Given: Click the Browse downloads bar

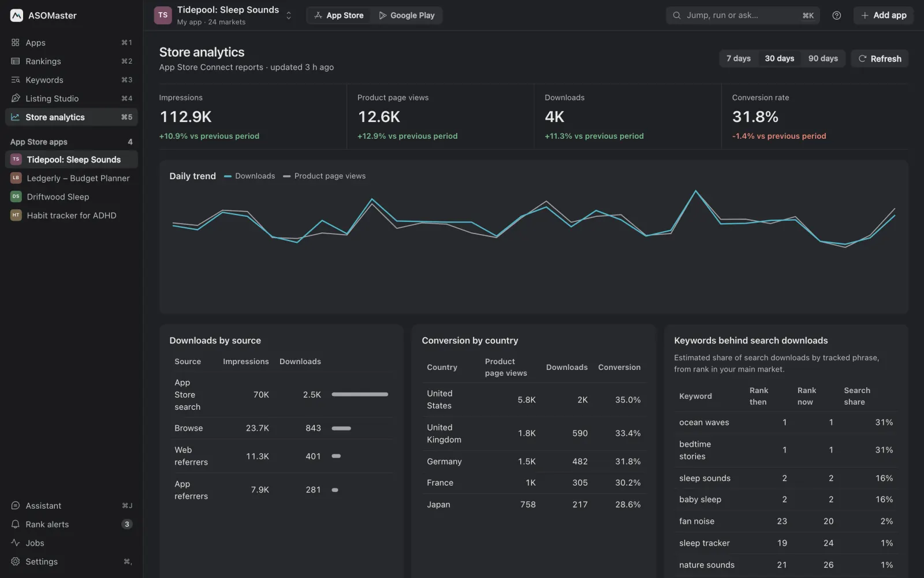Looking at the screenshot, I should click(341, 428).
